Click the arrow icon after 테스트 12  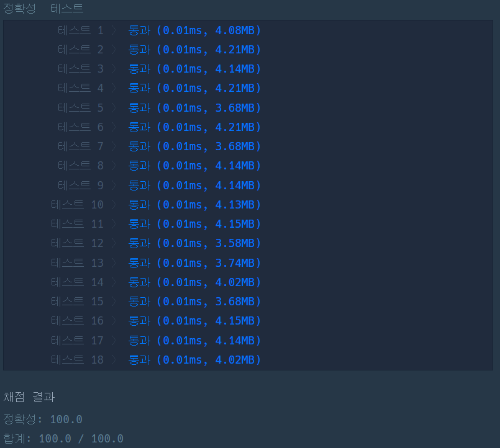pos(114,243)
